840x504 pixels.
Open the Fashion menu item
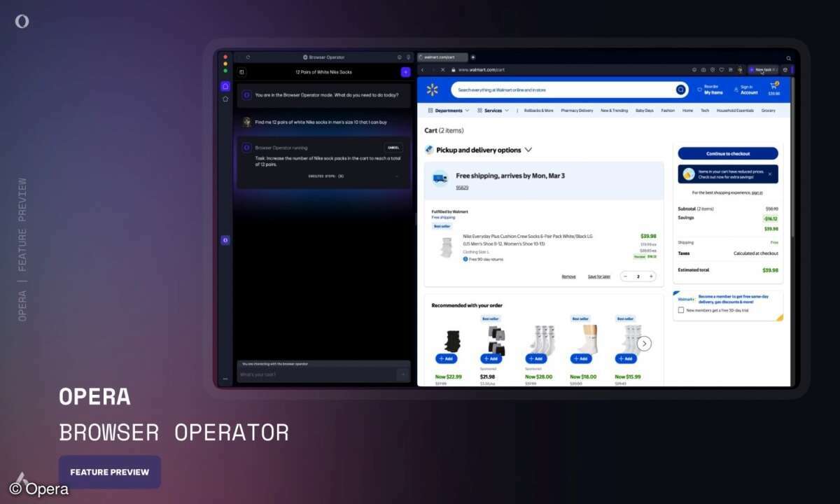tap(668, 111)
